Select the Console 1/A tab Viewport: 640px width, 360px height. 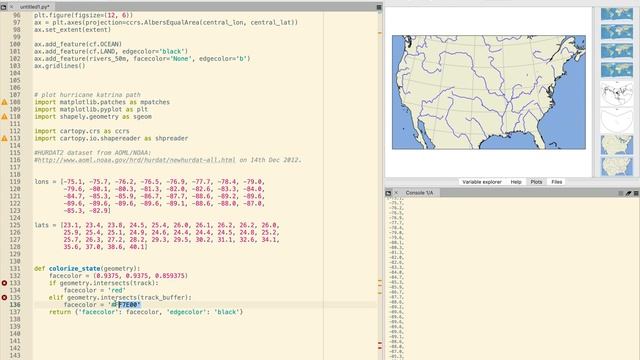click(x=419, y=193)
